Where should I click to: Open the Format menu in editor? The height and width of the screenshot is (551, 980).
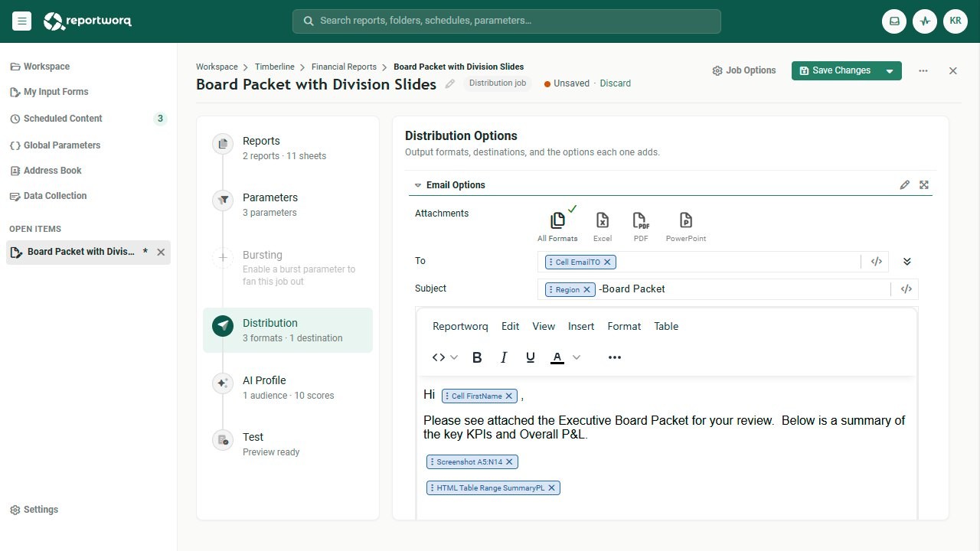[624, 326]
